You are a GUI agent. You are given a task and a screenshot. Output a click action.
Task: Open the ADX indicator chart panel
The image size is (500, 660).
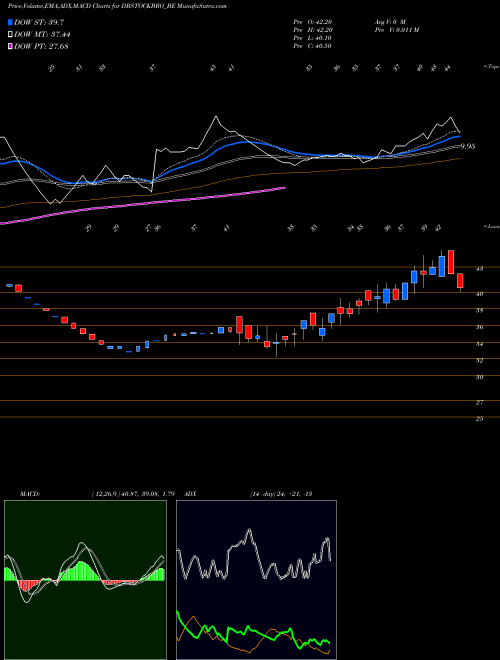[x=256, y=580]
